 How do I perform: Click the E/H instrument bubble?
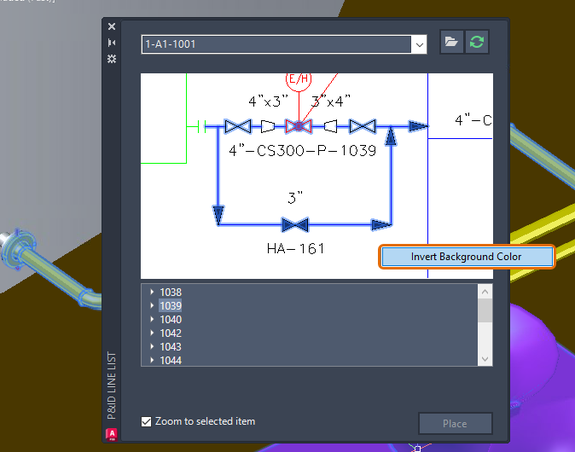click(299, 80)
